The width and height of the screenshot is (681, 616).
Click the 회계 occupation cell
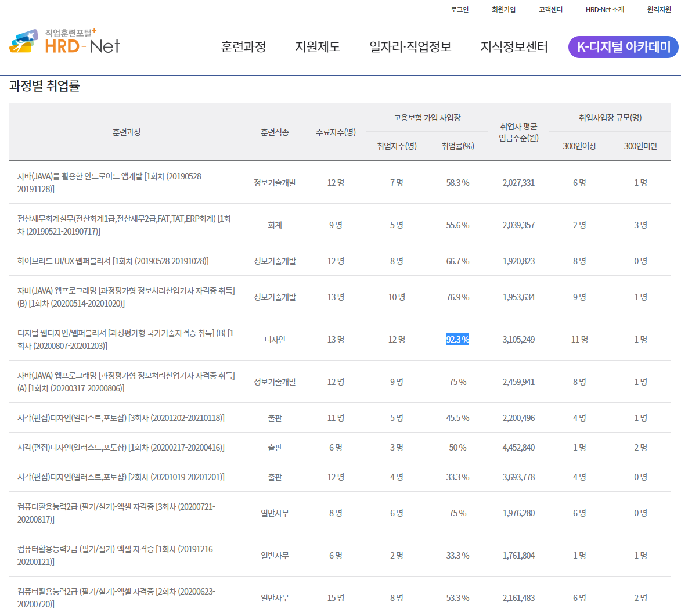point(275,225)
